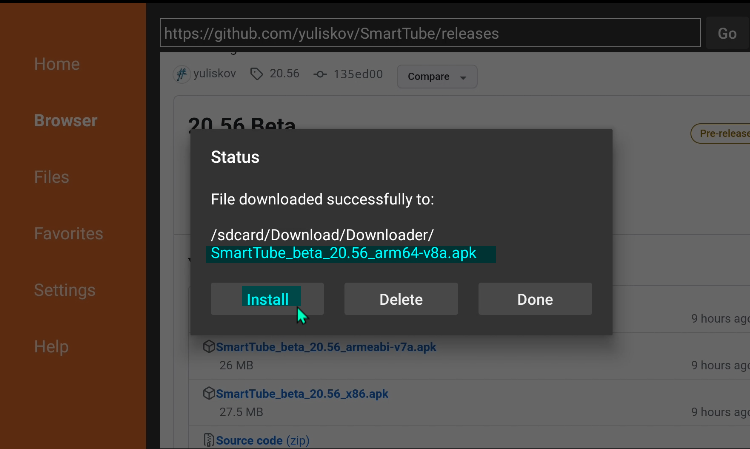Open Home in the sidebar
750x449 pixels.
click(x=56, y=64)
